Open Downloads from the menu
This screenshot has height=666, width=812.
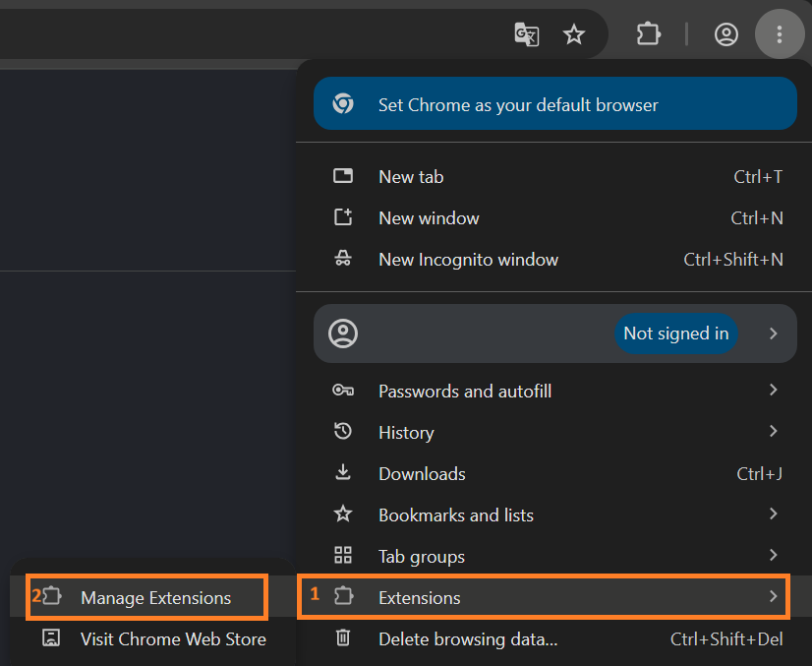(x=556, y=474)
